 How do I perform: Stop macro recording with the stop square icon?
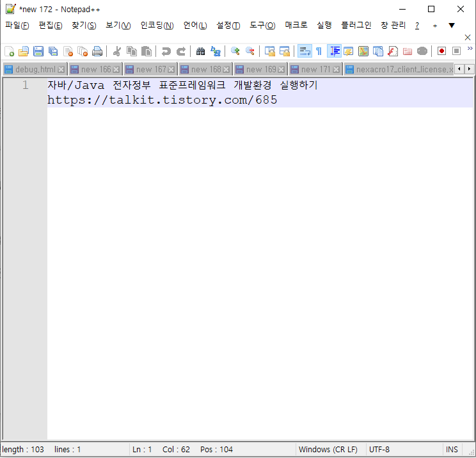[456, 51]
